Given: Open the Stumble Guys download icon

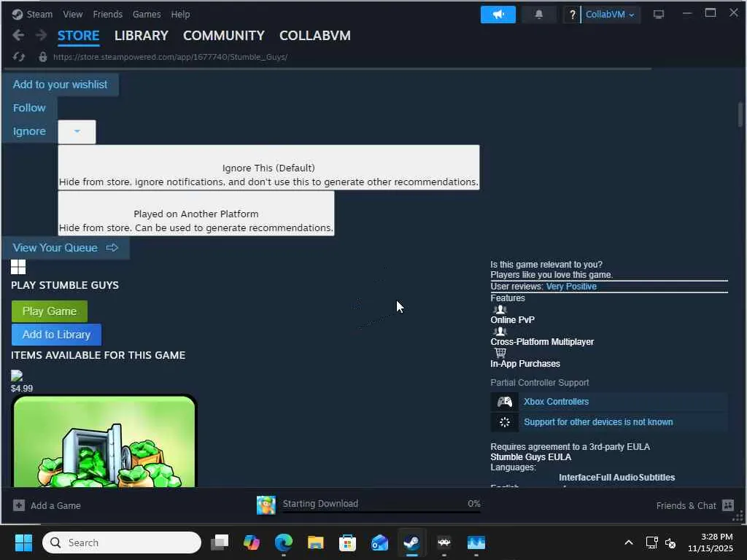Looking at the screenshot, I should 266,505.
